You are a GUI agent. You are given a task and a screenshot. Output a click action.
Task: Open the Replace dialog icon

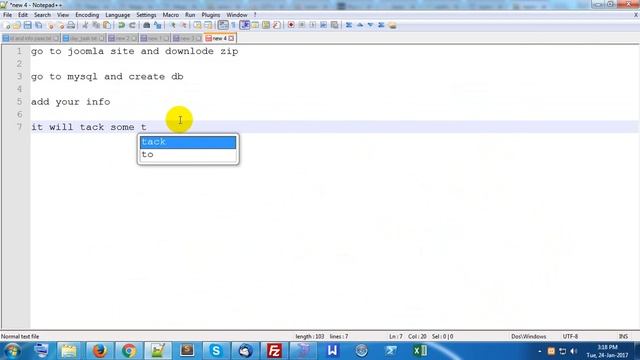(x=158, y=25)
